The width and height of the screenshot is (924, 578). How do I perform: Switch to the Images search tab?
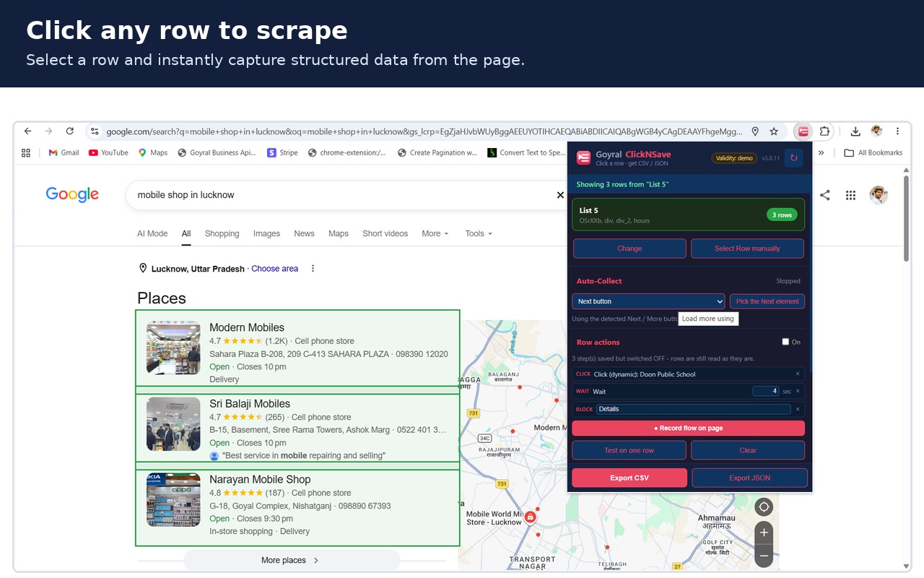tap(266, 233)
